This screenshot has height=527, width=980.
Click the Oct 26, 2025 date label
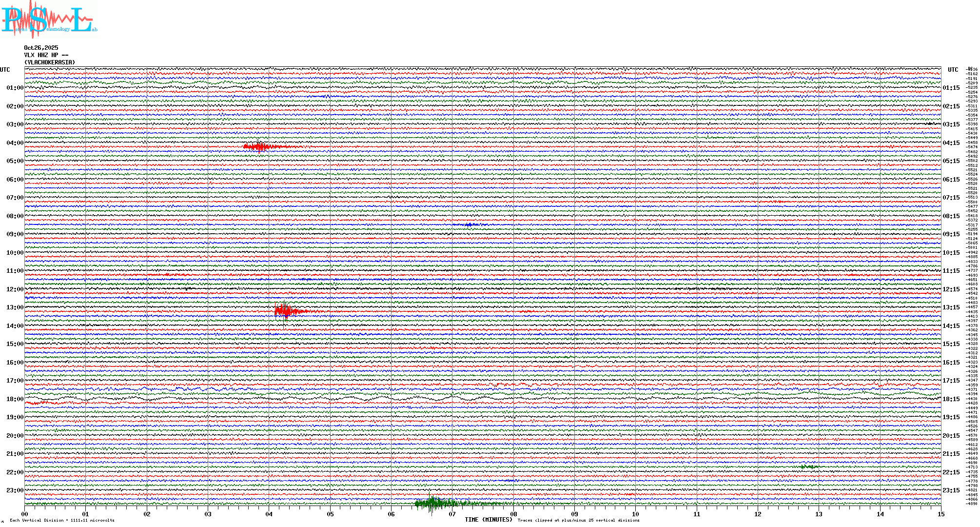(41, 48)
